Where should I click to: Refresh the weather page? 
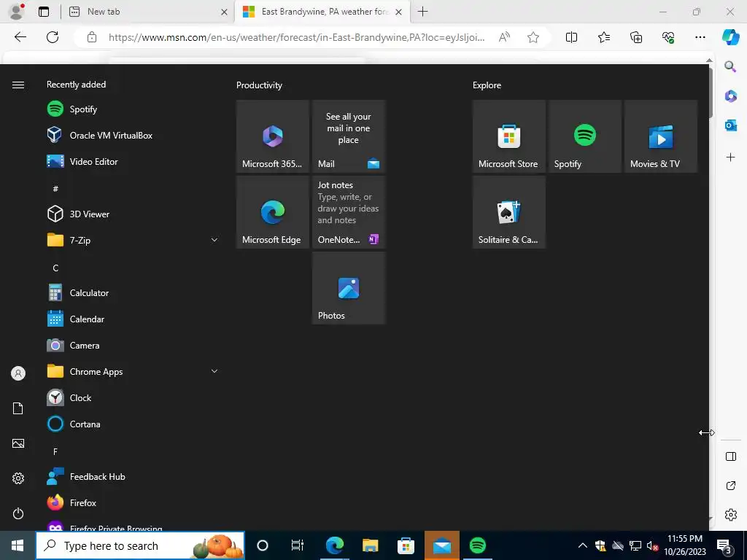tap(53, 37)
